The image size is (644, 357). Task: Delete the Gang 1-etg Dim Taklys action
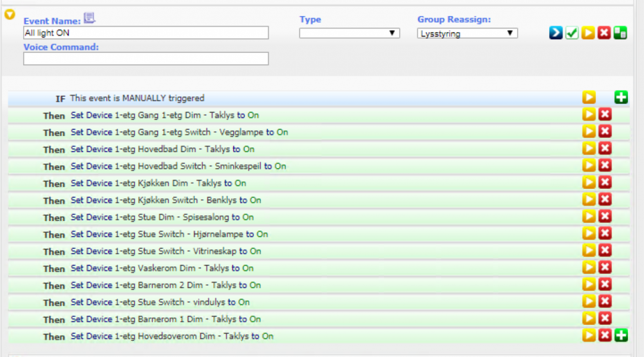605,115
